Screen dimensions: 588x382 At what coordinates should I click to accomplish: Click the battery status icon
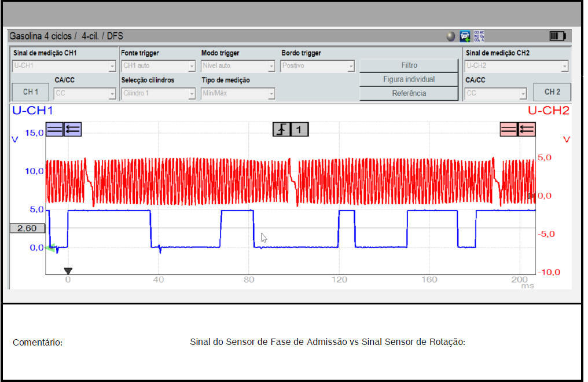tap(557, 36)
